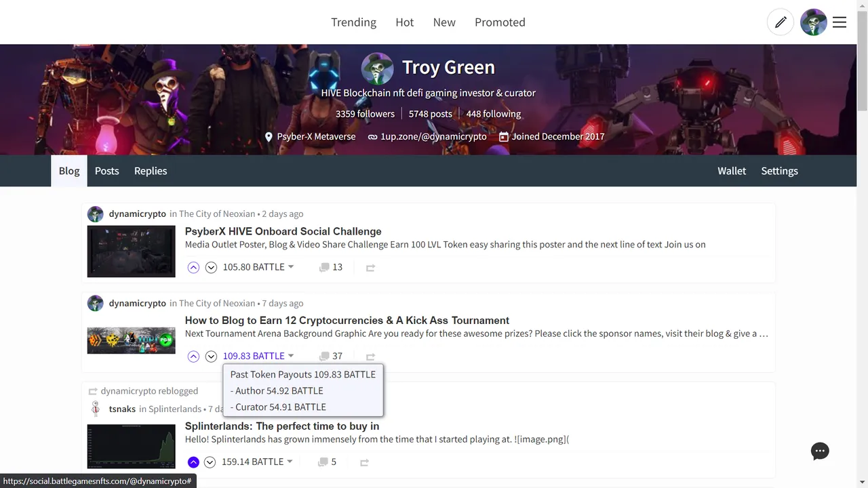Open Splinterlands community link
Viewport: 868px width, 488px height.
pyautogui.click(x=175, y=409)
